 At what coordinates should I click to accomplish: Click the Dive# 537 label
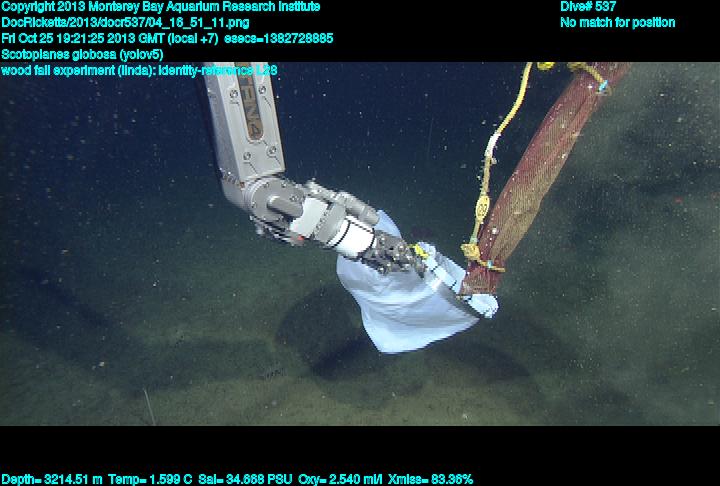pyautogui.click(x=588, y=7)
